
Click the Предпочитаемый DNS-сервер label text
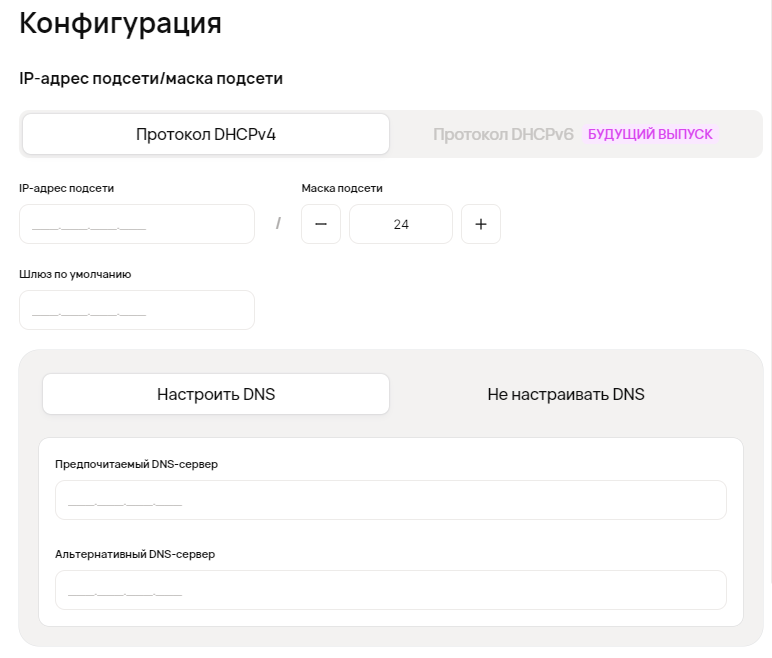(136, 464)
